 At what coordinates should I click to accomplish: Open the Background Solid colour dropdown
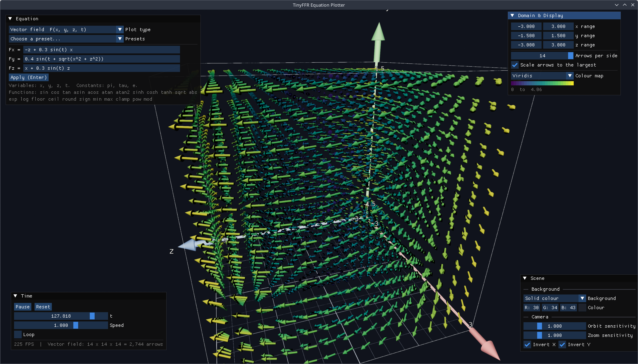(x=554, y=298)
